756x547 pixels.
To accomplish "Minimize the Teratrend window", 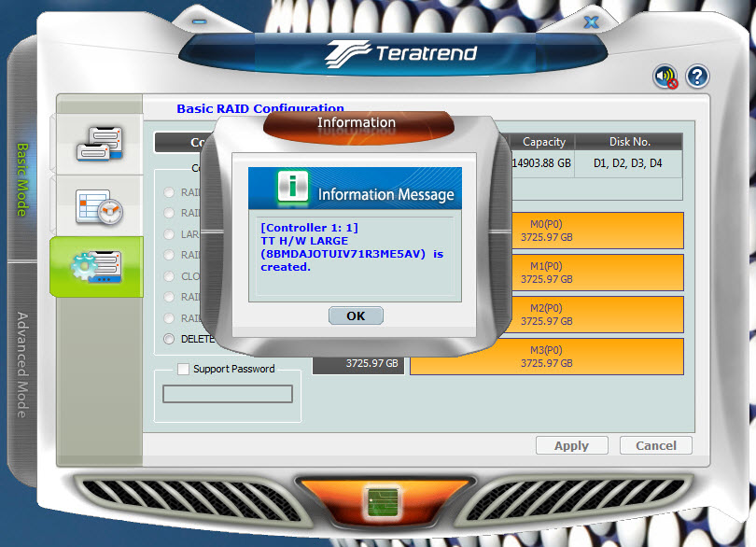I will pos(199,21).
